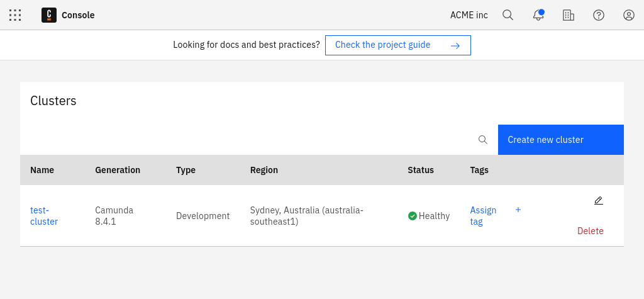Click Create new cluster button
The height and width of the screenshot is (299, 644).
560,140
